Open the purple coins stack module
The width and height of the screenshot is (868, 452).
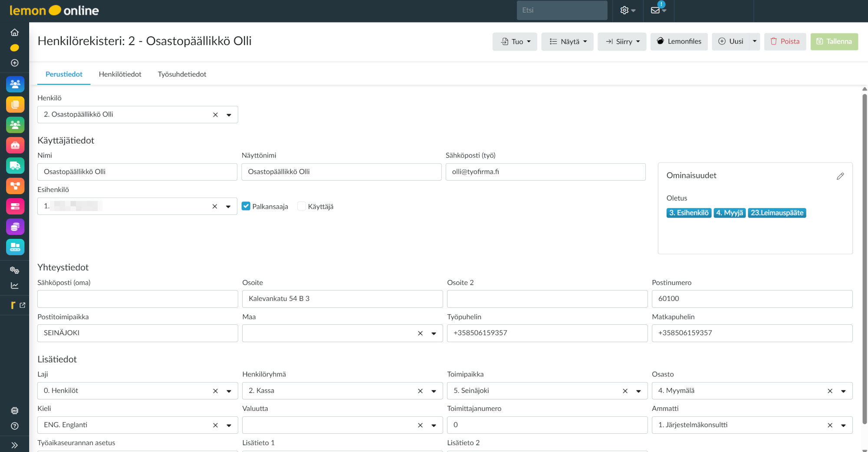15,227
